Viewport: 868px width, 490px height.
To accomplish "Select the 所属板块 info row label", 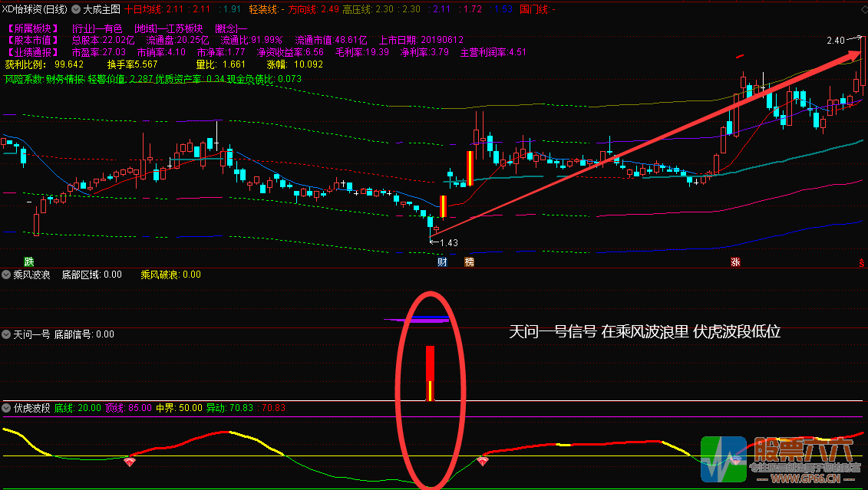I will coord(32,28).
